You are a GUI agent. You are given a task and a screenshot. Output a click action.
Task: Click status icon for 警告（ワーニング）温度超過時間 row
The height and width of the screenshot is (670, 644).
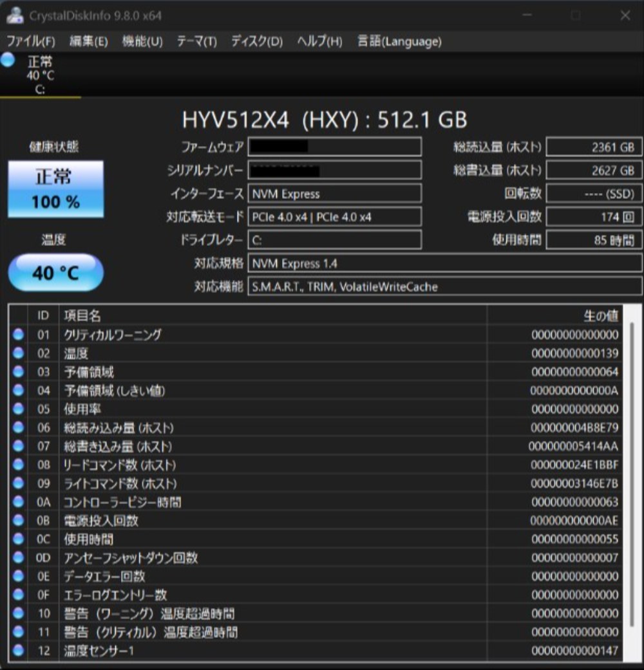pyautogui.click(x=19, y=613)
